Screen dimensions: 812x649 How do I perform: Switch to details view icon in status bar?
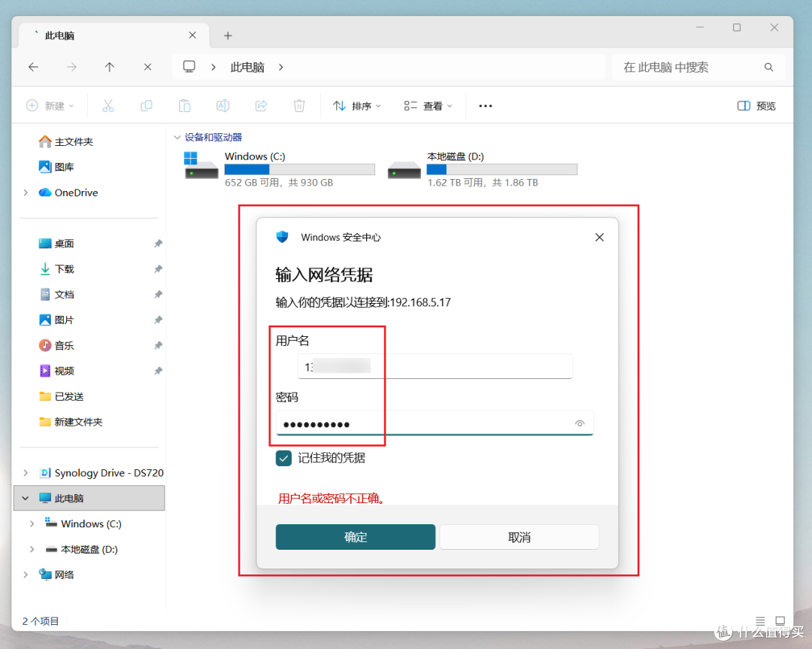tap(760, 620)
